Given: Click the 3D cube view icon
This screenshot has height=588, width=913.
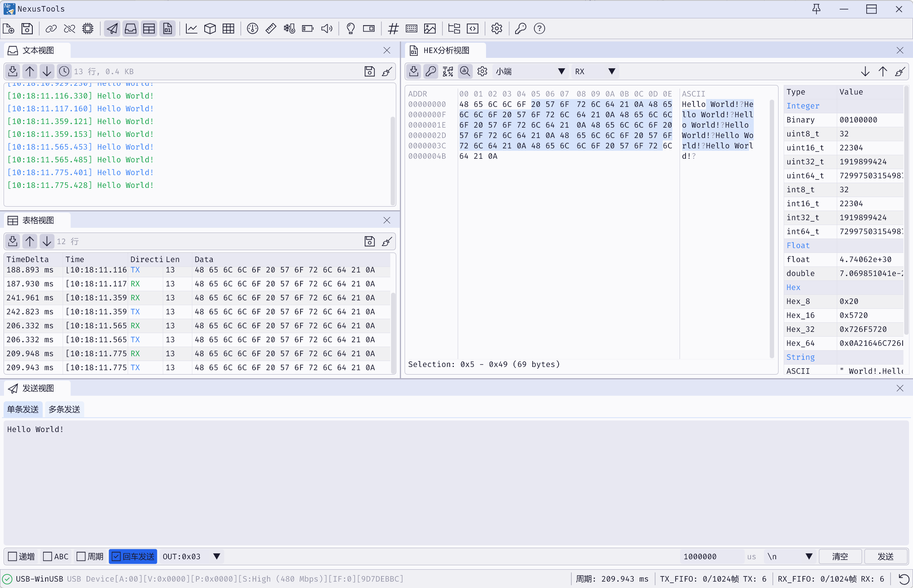Looking at the screenshot, I should coord(210,28).
